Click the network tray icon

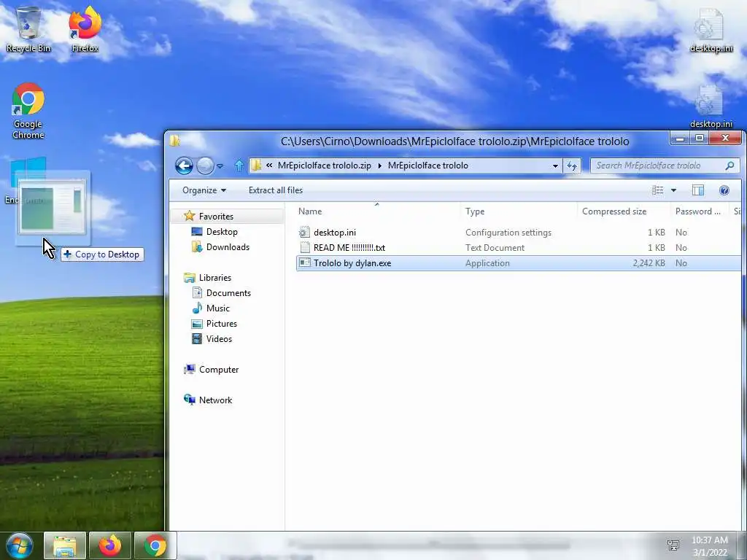click(673, 545)
